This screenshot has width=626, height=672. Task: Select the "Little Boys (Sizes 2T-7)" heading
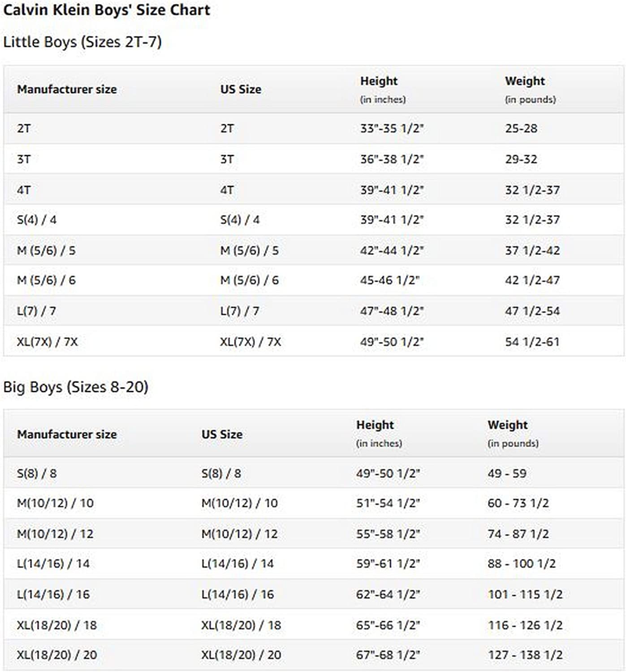point(82,42)
